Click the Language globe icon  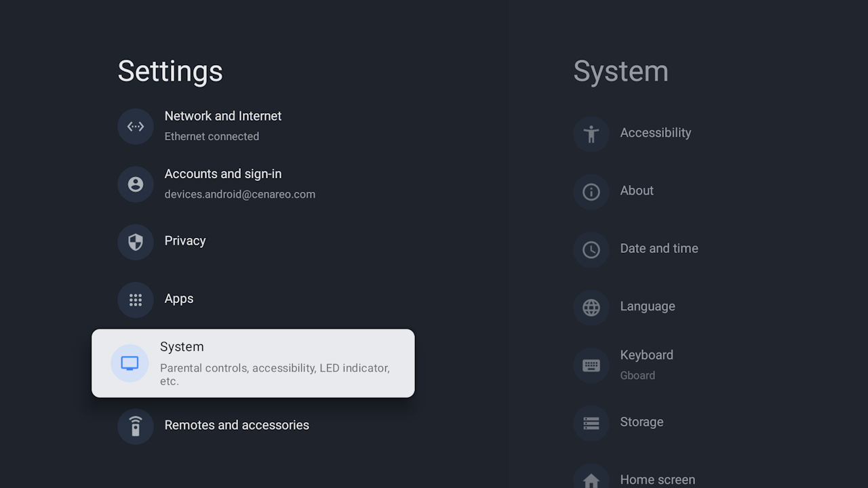[x=591, y=307]
